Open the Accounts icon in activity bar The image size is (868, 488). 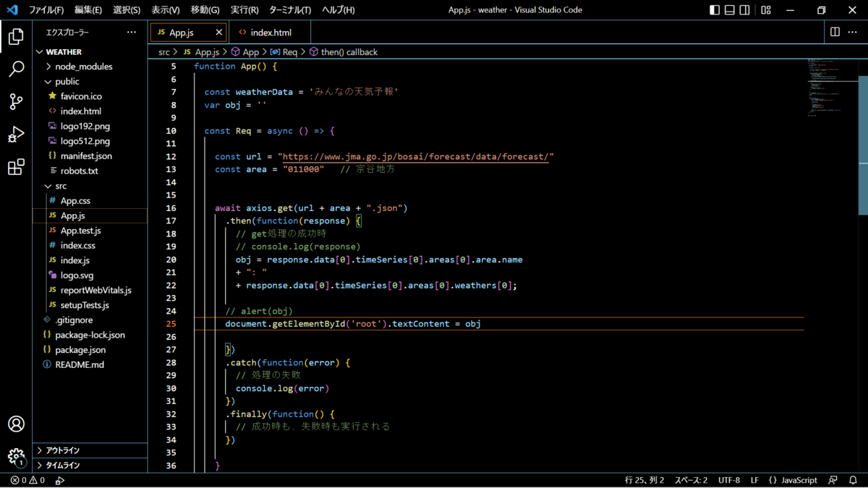[16, 424]
